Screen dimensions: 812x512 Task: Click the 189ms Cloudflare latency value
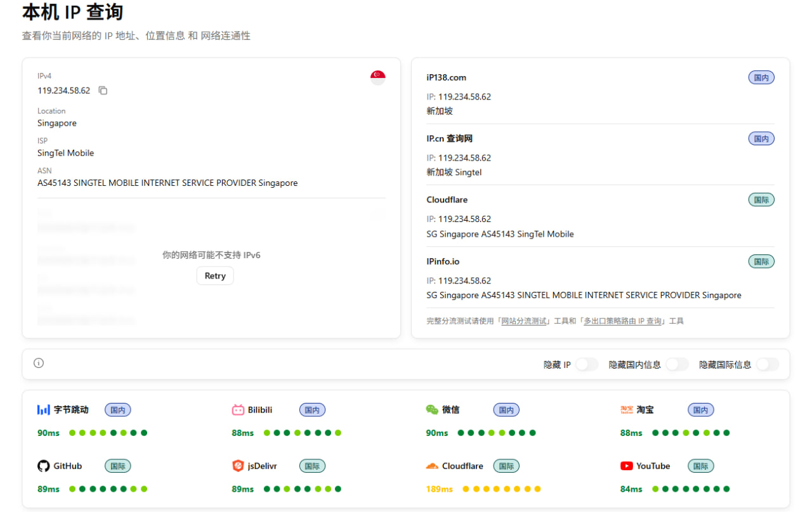pyautogui.click(x=440, y=489)
